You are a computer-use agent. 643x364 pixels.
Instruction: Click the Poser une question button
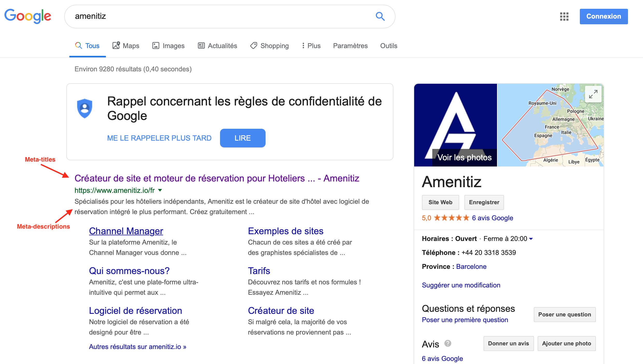click(565, 315)
